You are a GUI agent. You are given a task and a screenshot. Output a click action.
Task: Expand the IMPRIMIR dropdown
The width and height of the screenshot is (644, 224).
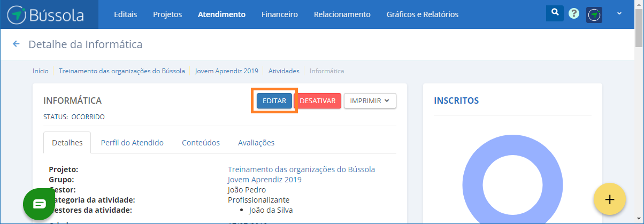[x=370, y=101]
